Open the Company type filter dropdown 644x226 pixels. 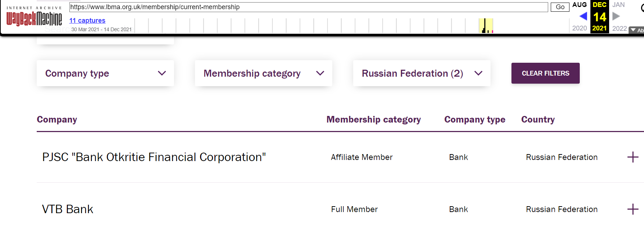105,73
